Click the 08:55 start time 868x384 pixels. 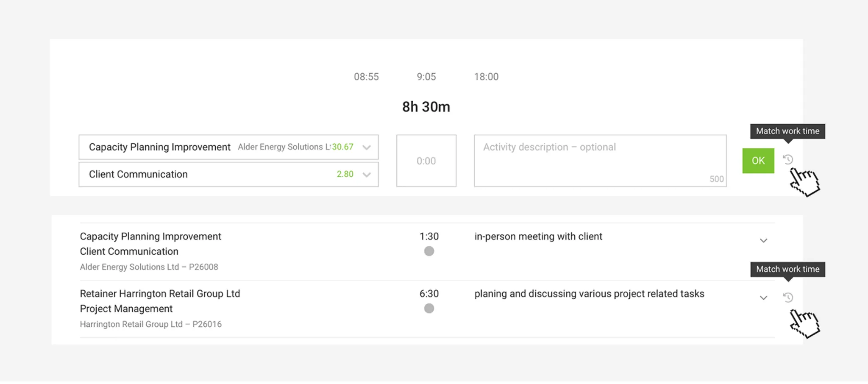coord(366,77)
